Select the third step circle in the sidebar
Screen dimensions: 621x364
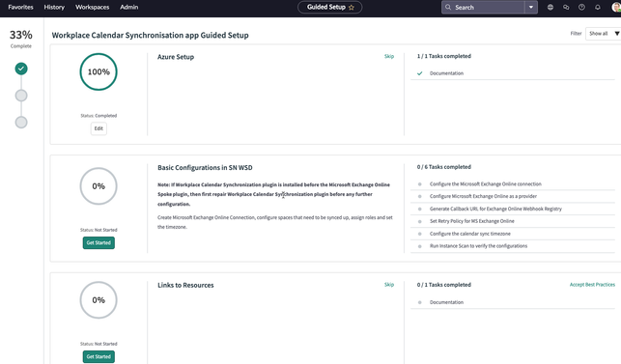[x=21, y=122]
